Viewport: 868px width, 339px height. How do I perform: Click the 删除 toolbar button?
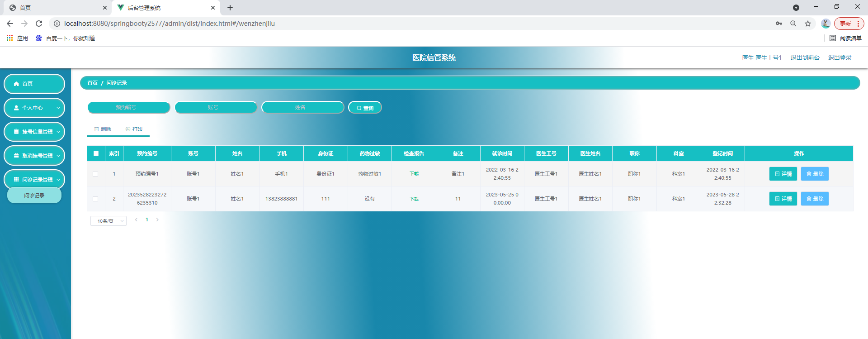[x=103, y=129]
